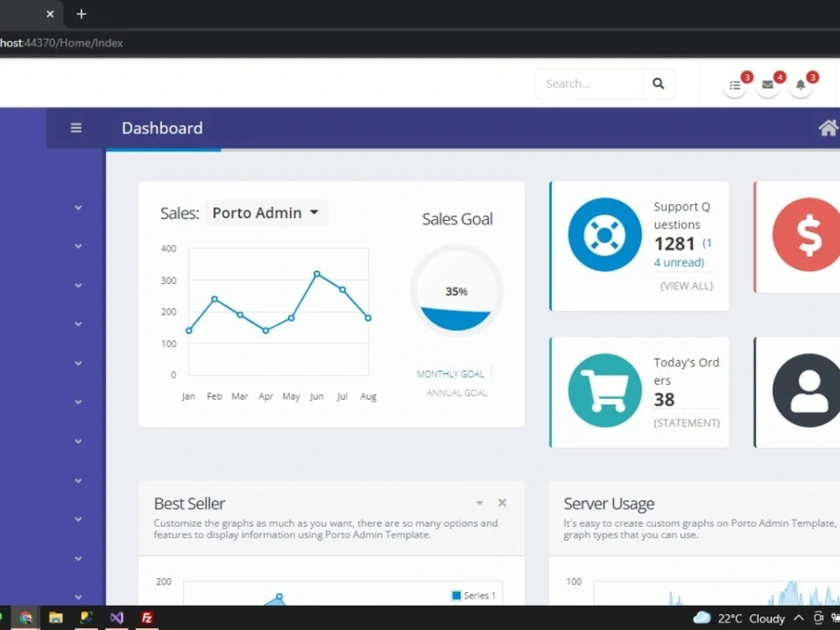Viewport: 840px width, 630px height.
Task: Click the 400 axis label on sales chart
Action: 169,249
